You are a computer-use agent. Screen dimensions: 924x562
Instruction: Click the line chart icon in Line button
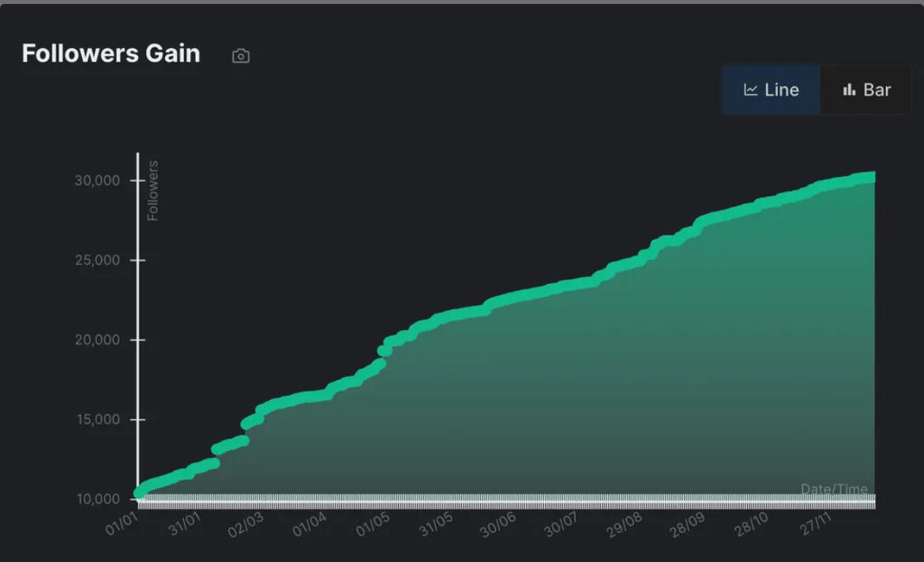click(x=751, y=90)
